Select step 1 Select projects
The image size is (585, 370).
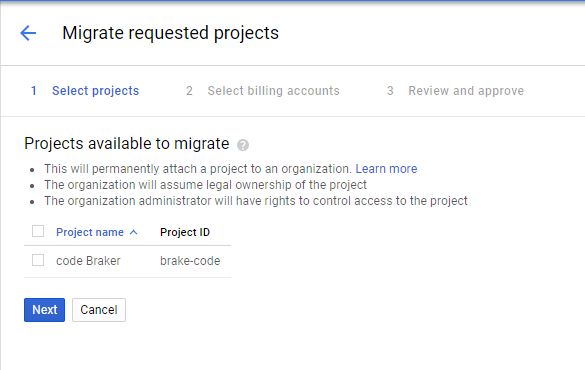coord(85,91)
